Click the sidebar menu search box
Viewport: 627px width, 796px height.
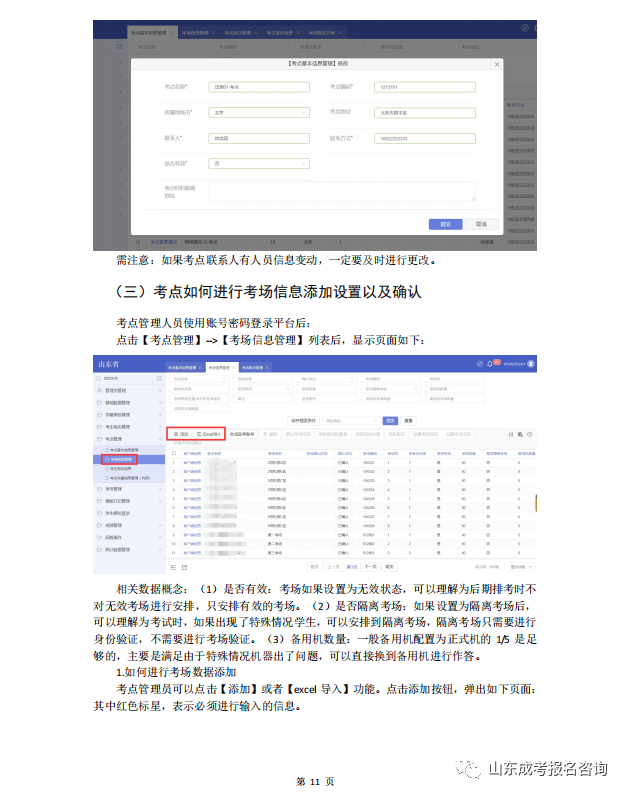pos(124,379)
